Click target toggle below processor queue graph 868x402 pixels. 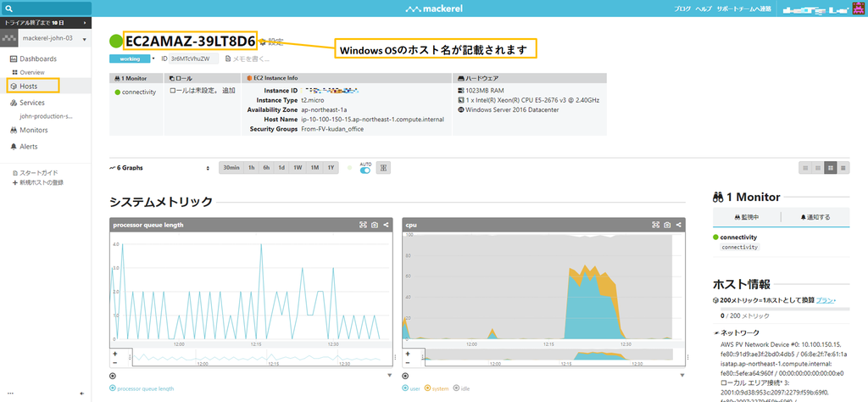point(113,376)
